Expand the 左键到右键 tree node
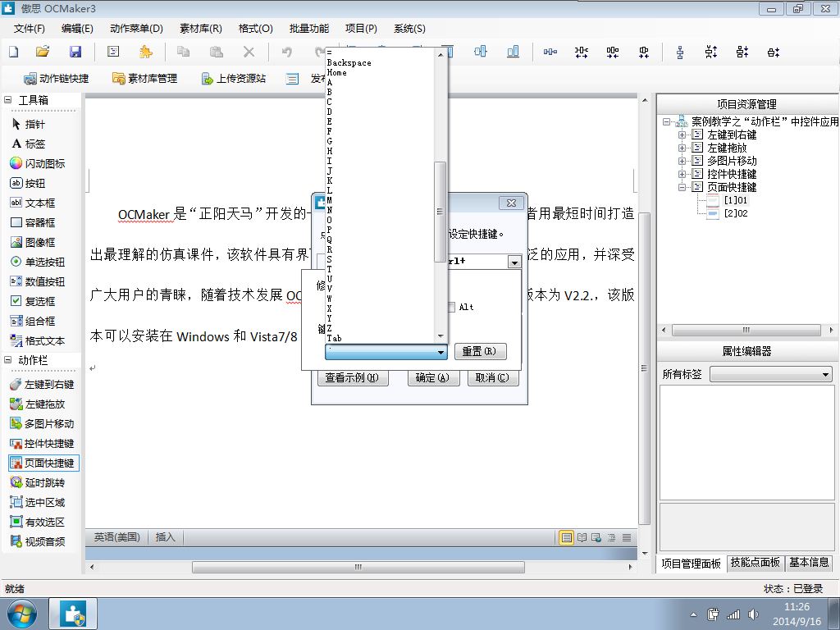 (x=682, y=135)
